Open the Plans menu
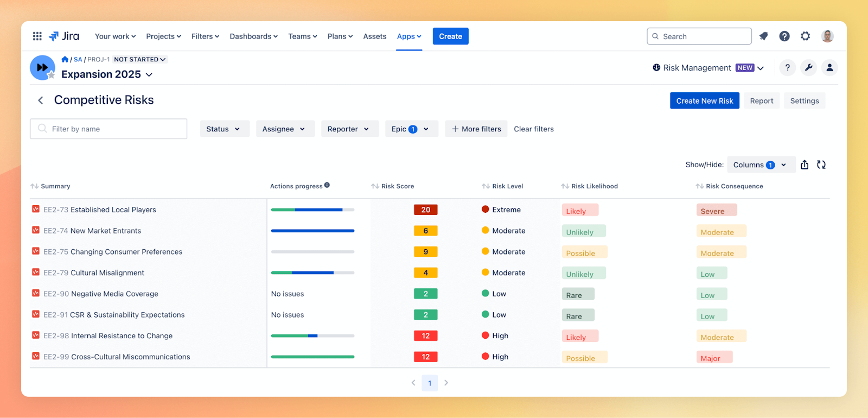Viewport: 868px width, 418px height. [340, 36]
